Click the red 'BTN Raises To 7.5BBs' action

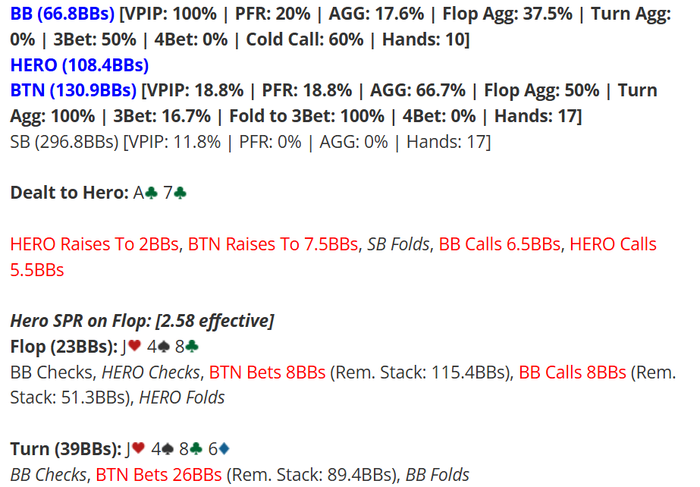(273, 244)
